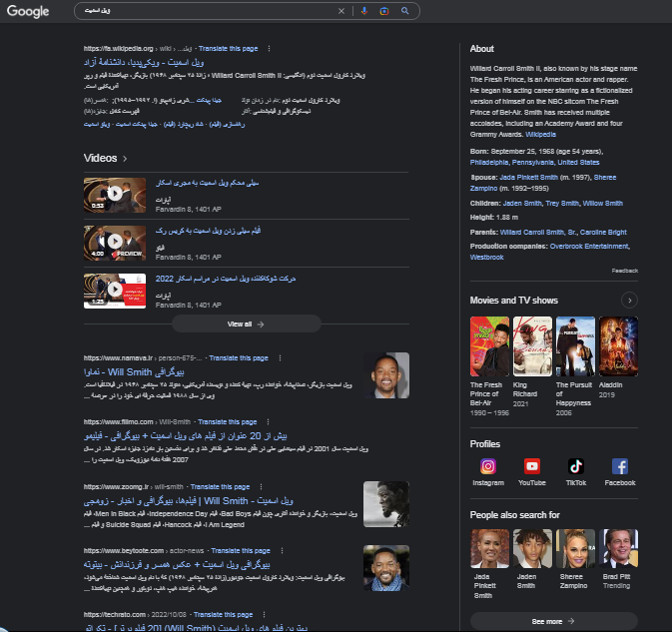Open more options for filimo.com result

[x=269, y=421]
